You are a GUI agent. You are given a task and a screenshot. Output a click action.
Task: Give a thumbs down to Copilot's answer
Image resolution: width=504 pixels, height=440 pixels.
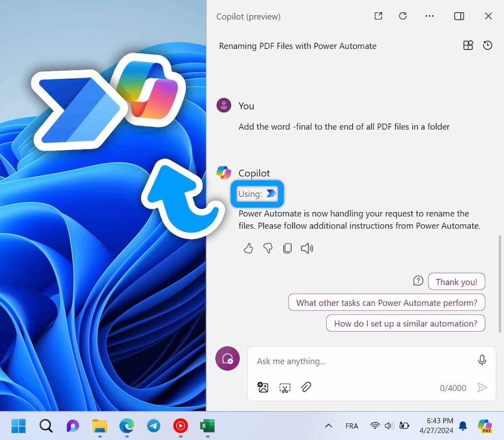point(268,248)
